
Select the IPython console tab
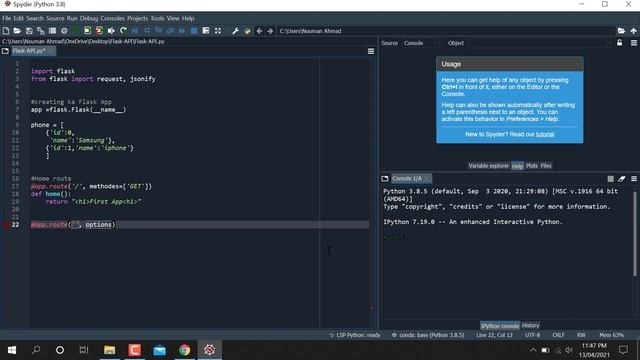point(500,325)
